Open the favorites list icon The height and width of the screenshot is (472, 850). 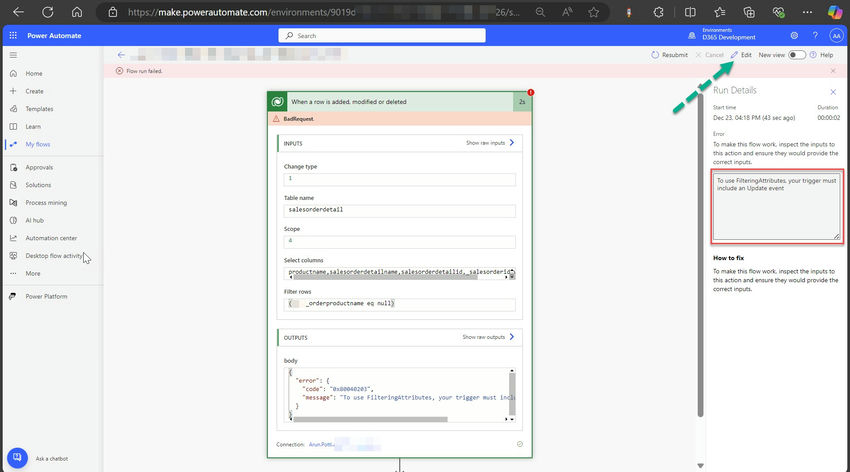click(x=720, y=12)
